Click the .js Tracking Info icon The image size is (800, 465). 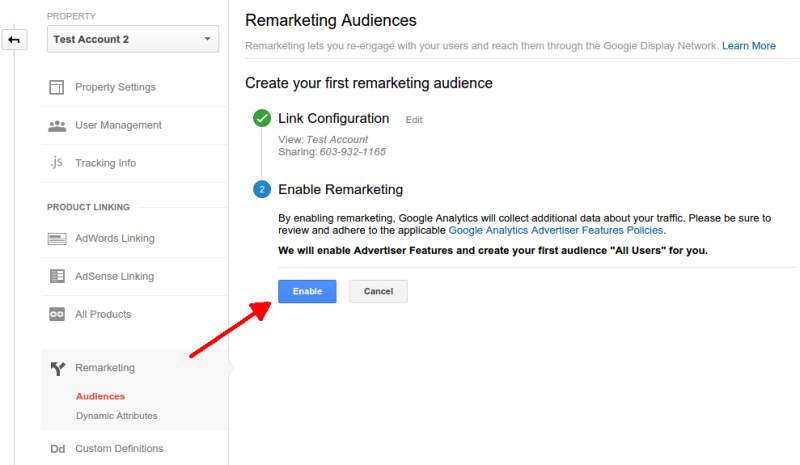57,163
